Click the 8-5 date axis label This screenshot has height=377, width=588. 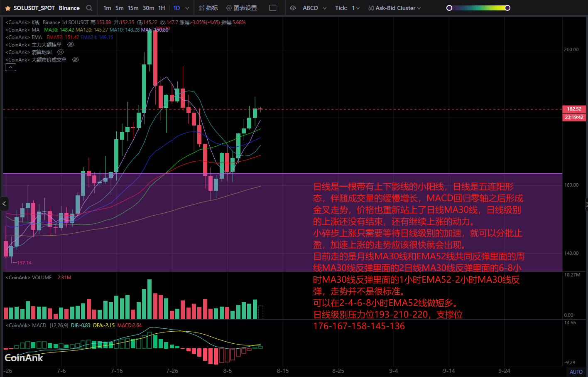click(228, 371)
